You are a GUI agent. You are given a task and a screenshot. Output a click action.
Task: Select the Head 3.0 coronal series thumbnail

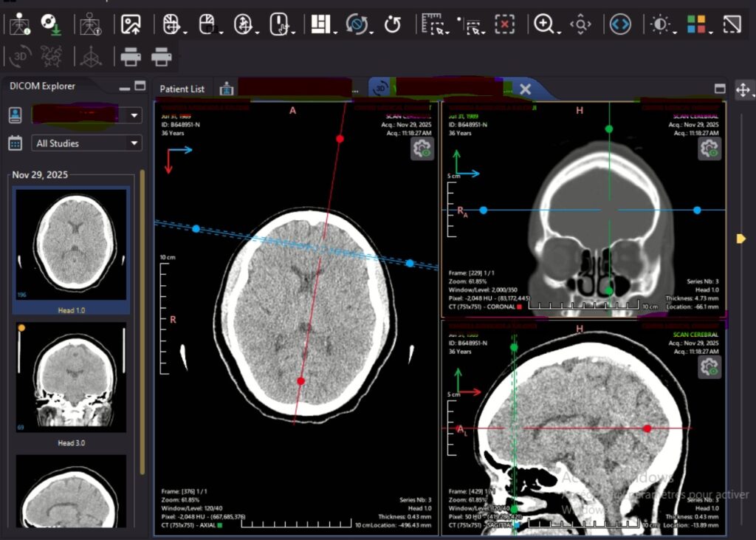[x=71, y=378]
